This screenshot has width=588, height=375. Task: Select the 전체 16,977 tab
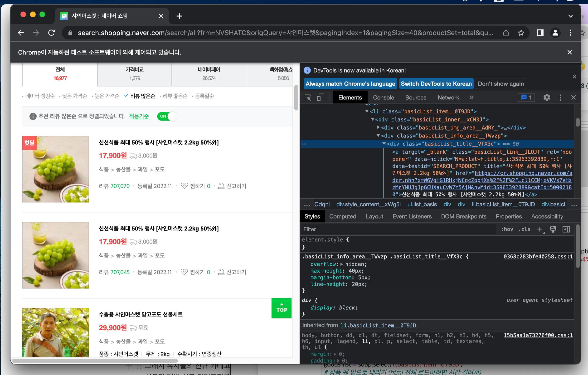pos(60,74)
